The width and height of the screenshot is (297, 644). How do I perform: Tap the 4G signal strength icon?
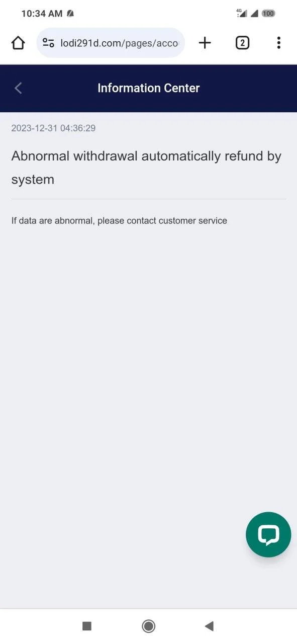tap(242, 14)
